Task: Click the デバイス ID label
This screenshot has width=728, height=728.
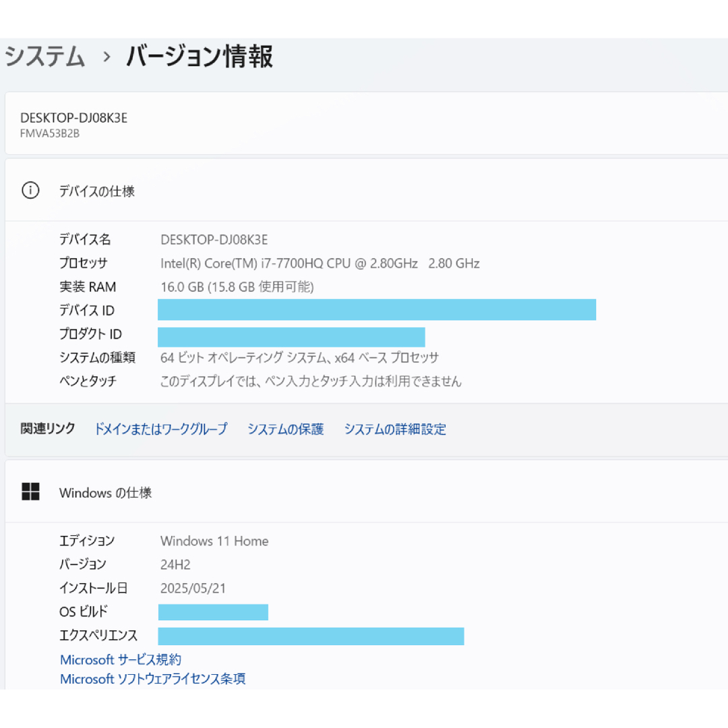Action: (87, 310)
